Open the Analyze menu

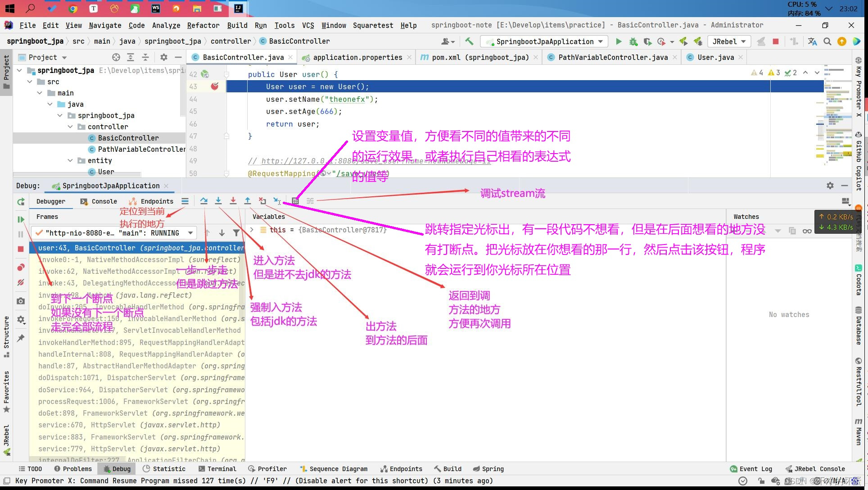click(166, 25)
